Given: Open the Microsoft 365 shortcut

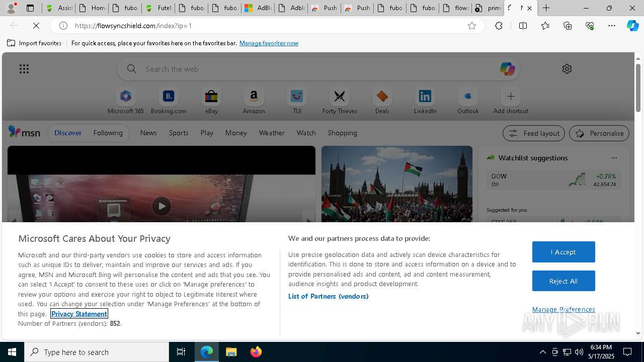Looking at the screenshot, I should pos(126,101).
